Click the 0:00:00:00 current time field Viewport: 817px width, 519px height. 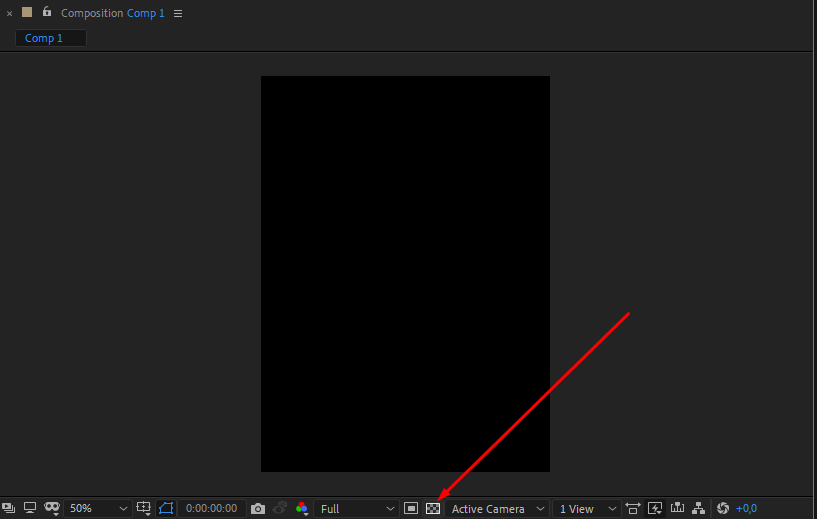pos(212,509)
